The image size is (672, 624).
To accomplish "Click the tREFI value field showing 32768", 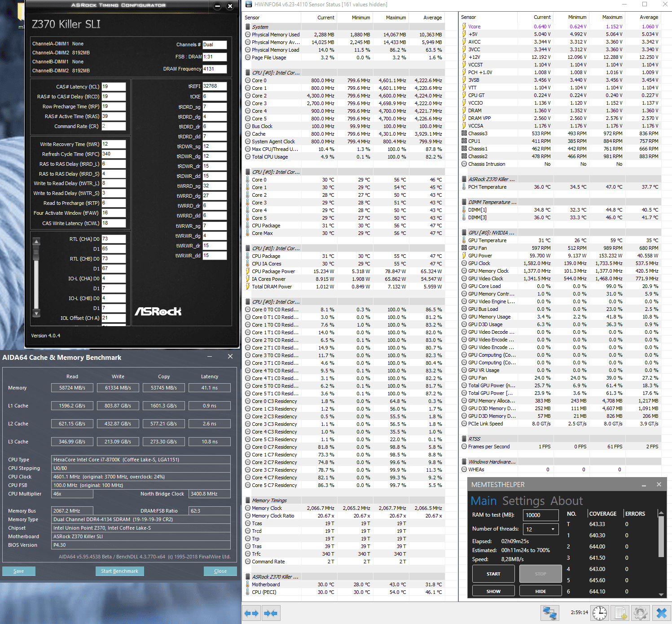I will coord(215,86).
